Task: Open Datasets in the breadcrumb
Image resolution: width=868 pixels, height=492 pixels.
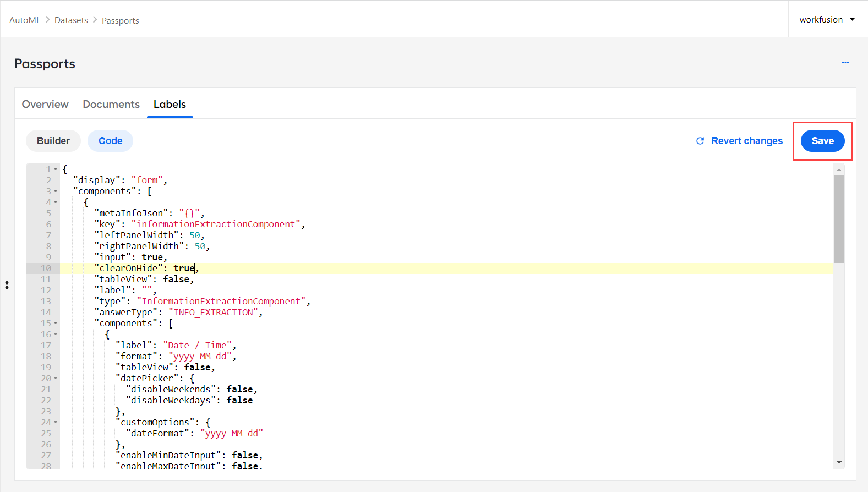Action: 71,20
